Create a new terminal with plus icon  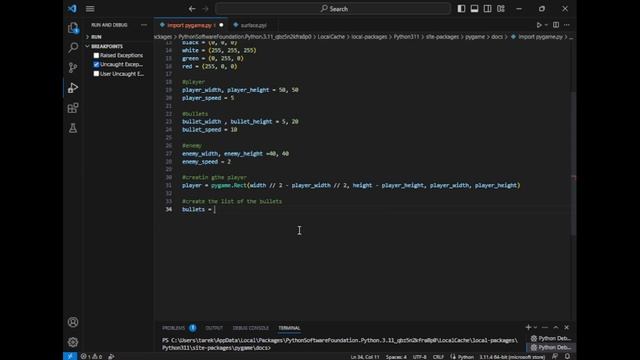tap(528, 327)
